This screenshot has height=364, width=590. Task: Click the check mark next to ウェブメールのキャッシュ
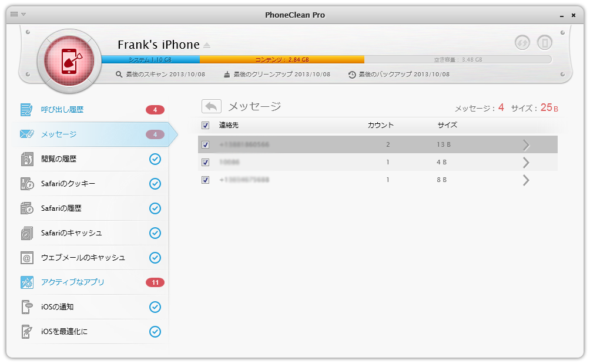click(x=155, y=258)
